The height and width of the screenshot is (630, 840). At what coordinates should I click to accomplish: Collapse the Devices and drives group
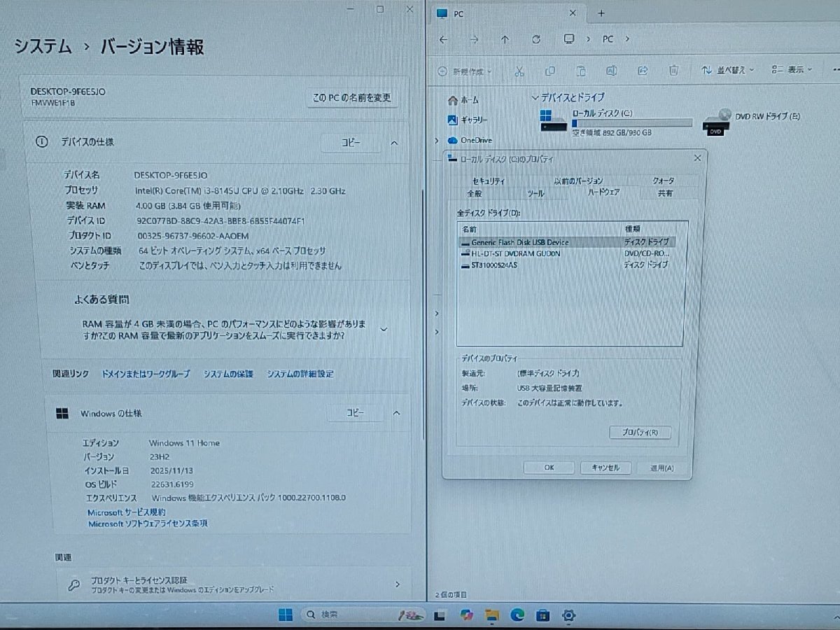click(x=535, y=97)
